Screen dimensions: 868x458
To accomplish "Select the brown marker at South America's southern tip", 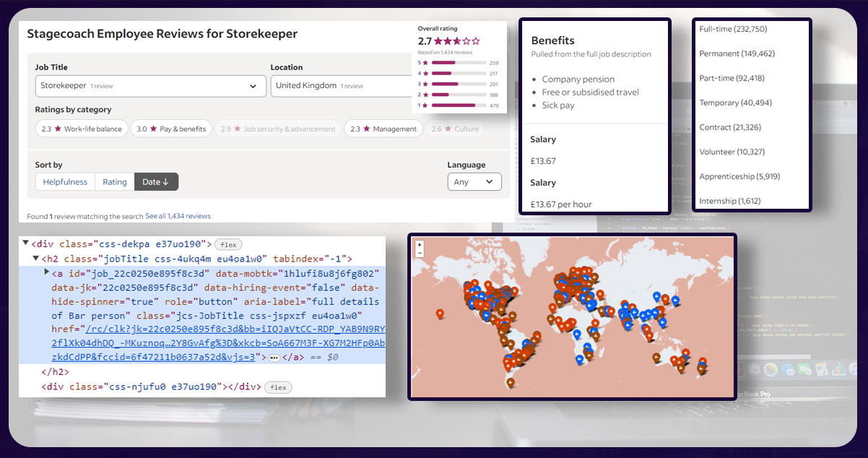I will click(511, 382).
